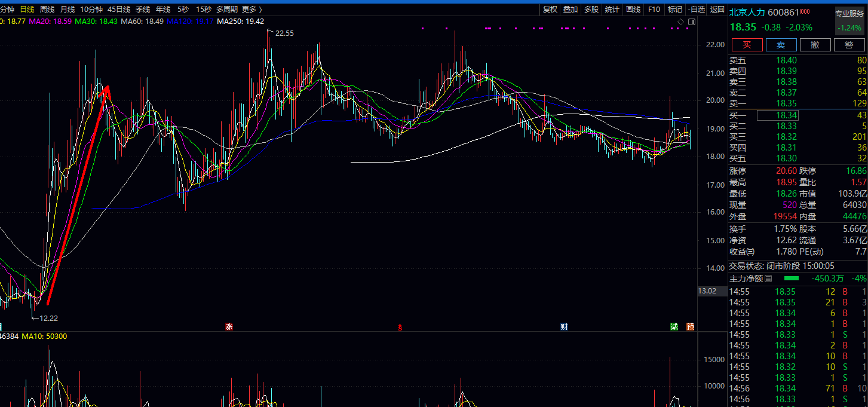The height and width of the screenshot is (407, 868).
Task: Toggle the side panel layout icon
Action: pos(692,22)
